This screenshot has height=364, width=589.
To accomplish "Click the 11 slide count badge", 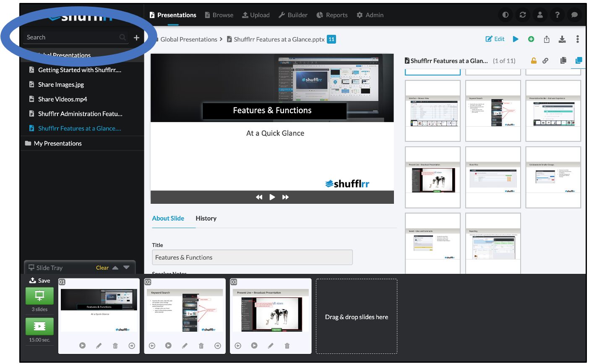I will [331, 39].
